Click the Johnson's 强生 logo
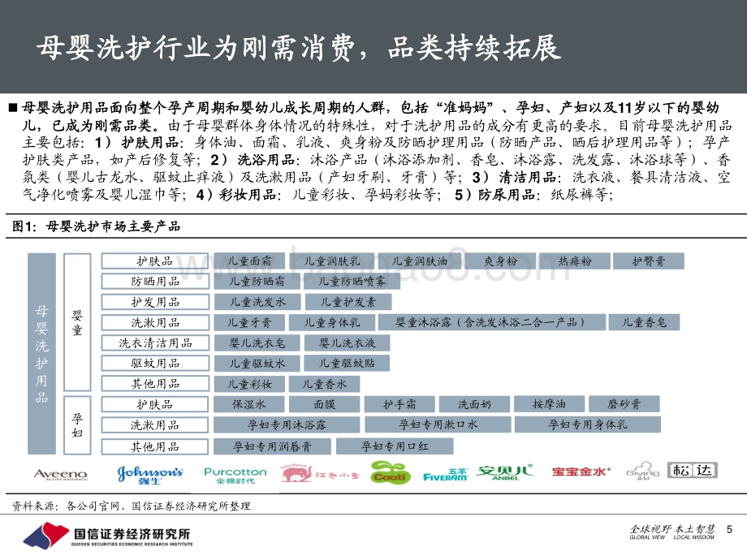 pos(150,474)
